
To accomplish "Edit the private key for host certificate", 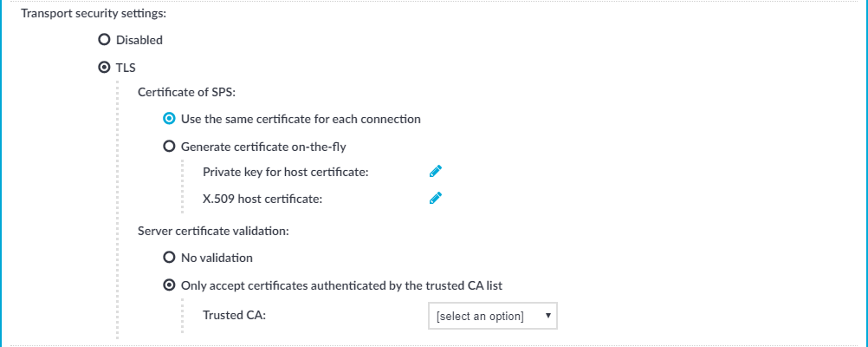I will tap(436, 172).
